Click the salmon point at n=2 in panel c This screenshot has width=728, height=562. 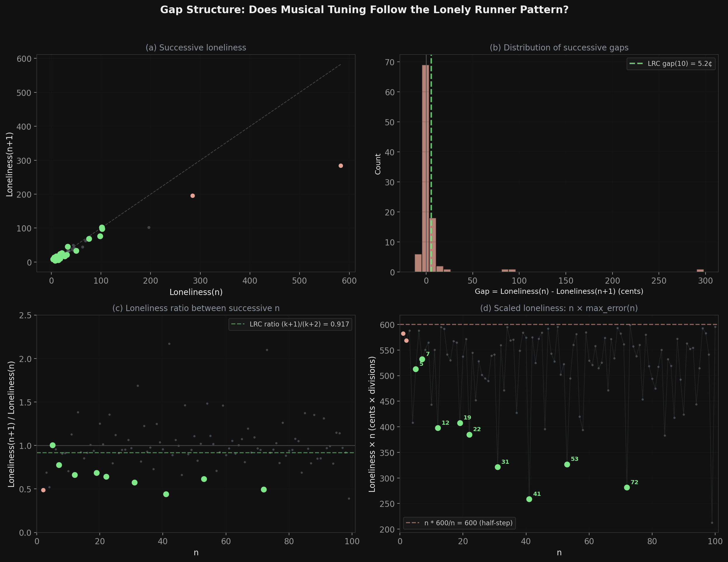[x=43, y=490]
